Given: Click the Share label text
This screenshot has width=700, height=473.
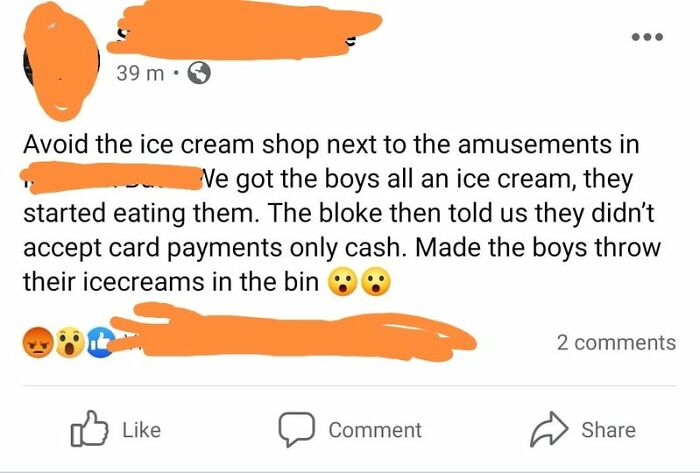Looking at the screenshot, I should (x=608, y=430).
